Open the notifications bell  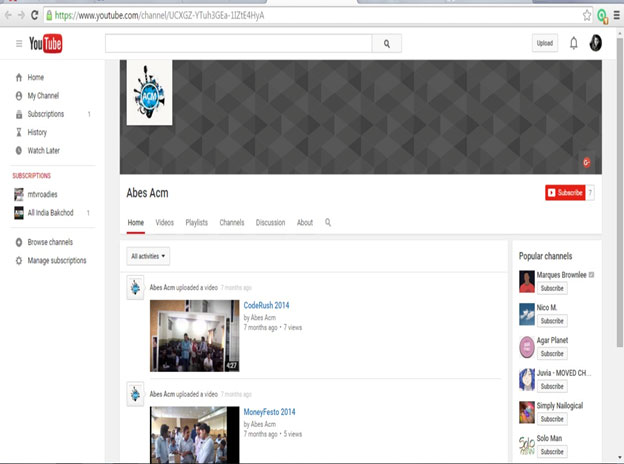573,43
